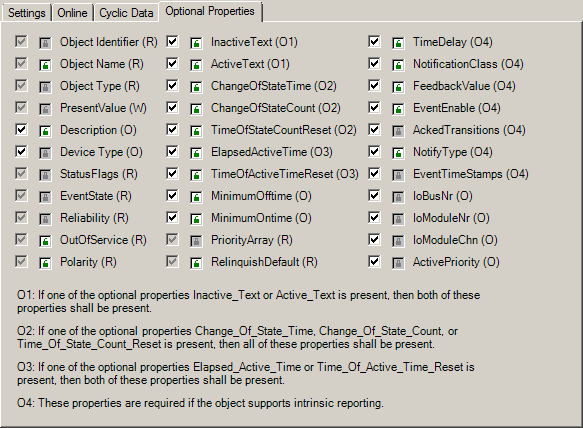583x428 pixels.
Task: Toggle lock icon beside StatusFlags (R)
Action: (x=45, y=175)
